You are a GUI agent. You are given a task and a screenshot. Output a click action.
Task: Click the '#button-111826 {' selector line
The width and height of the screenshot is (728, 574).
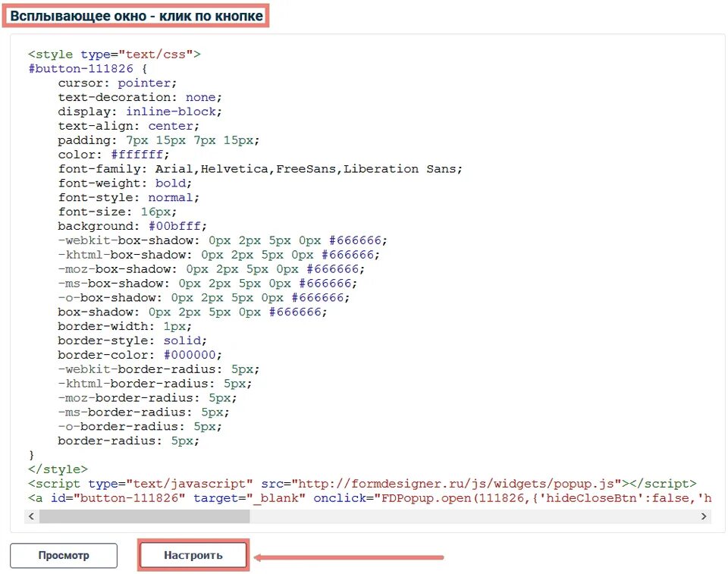[x=88, y=69]
